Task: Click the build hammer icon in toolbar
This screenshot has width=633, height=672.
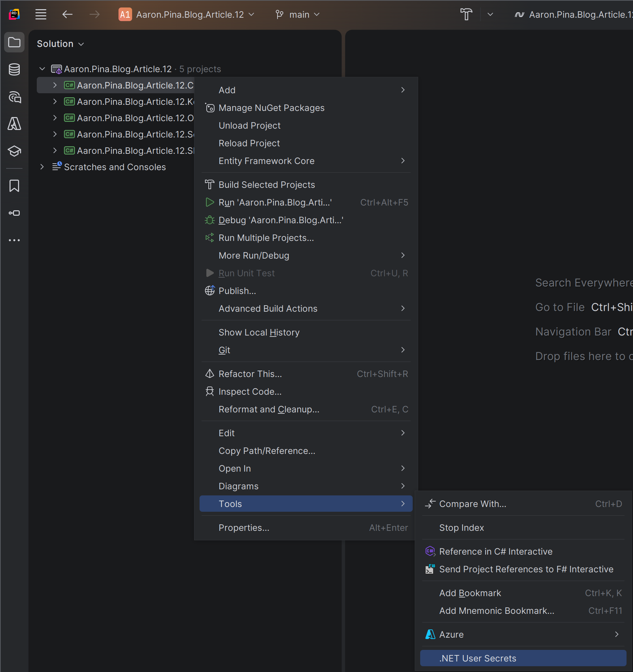Action: pyautogui.click(x=466, y=14)
